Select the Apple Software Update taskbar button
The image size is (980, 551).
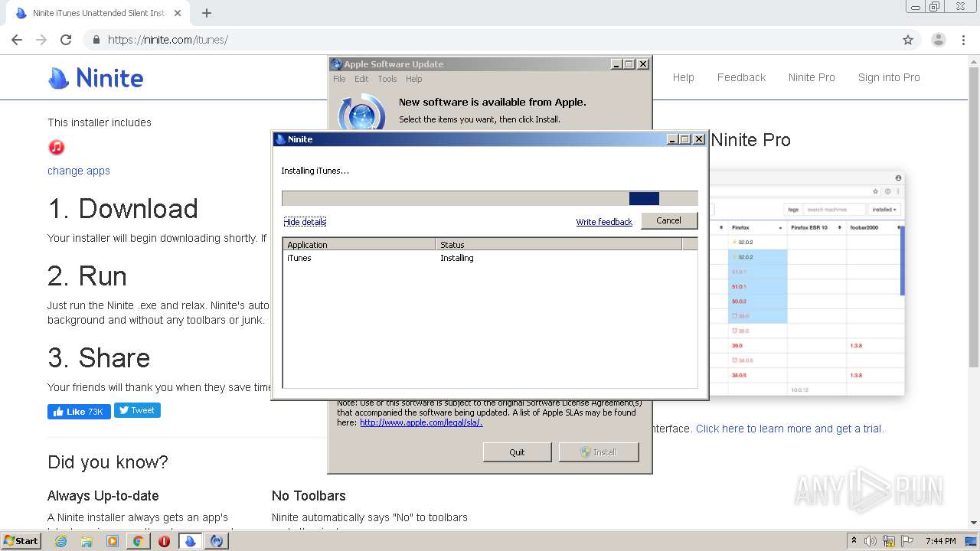217,541
